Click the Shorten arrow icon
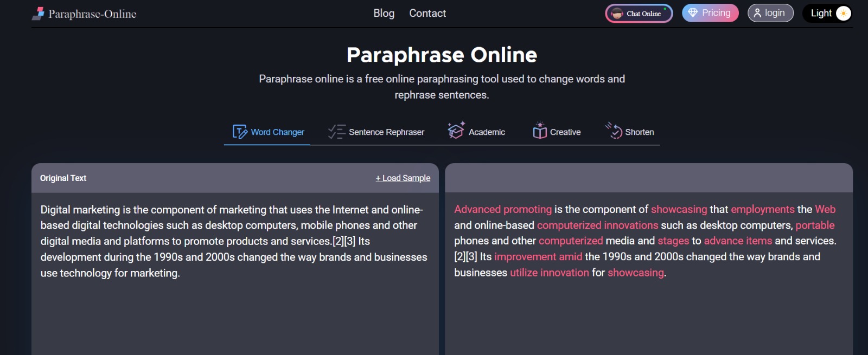Image resolution: width=868 pixels, height=355 pixels. coord(614,131)
